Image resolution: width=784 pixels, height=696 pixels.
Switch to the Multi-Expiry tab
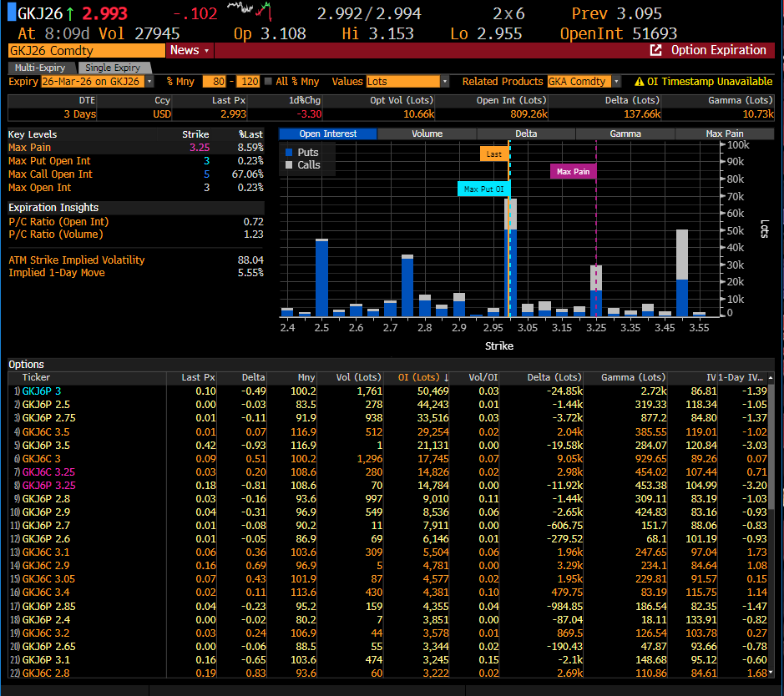coord(40,68)
